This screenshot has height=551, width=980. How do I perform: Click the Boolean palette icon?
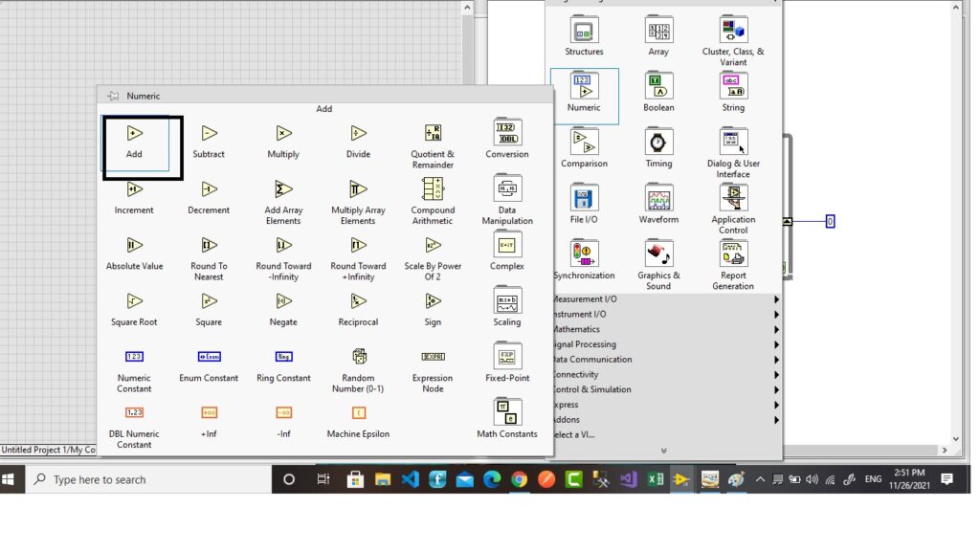pyautogui.click(x=658, y=86)
